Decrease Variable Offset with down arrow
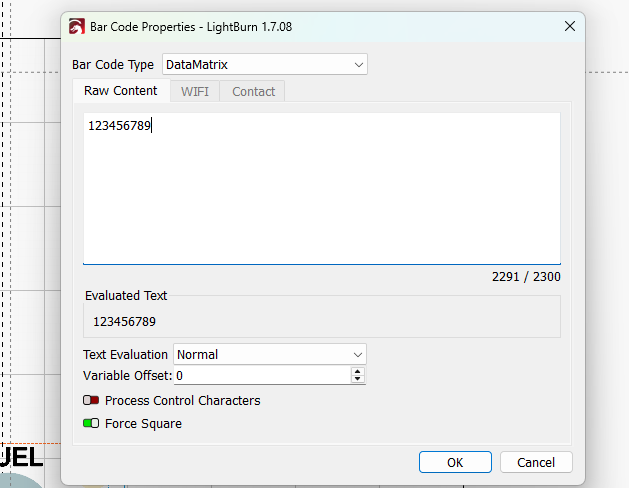This screenshot has width=629, height=488. [357, 379]
